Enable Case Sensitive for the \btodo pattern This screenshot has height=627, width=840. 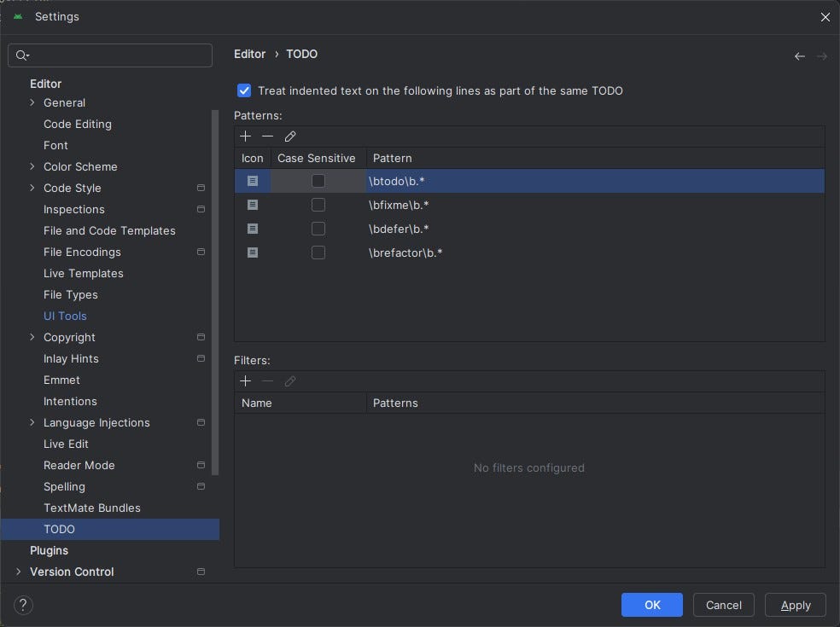click(x=318, y=180)
